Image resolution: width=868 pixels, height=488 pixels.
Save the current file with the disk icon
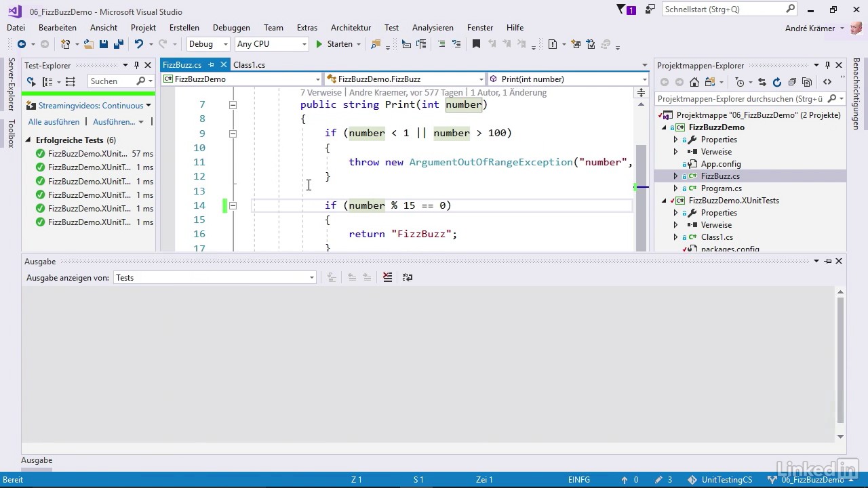pyautogui.click(x=104, y=44)
